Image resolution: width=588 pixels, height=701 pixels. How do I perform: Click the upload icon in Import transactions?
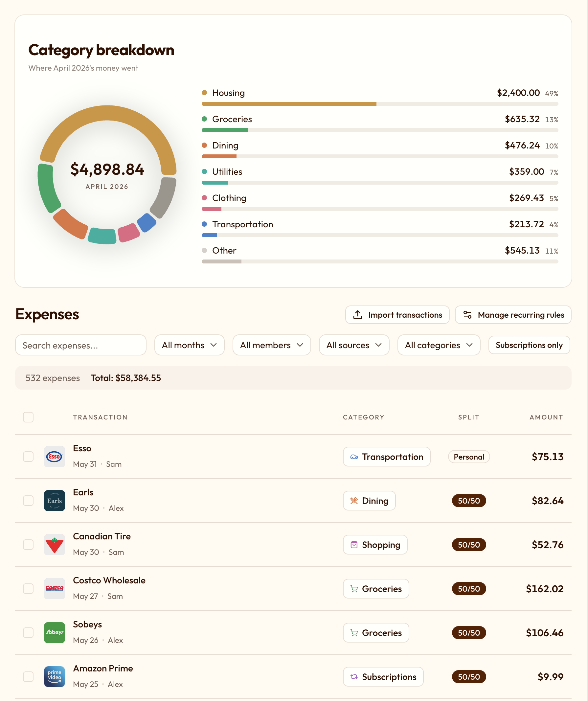click(358, 315)
